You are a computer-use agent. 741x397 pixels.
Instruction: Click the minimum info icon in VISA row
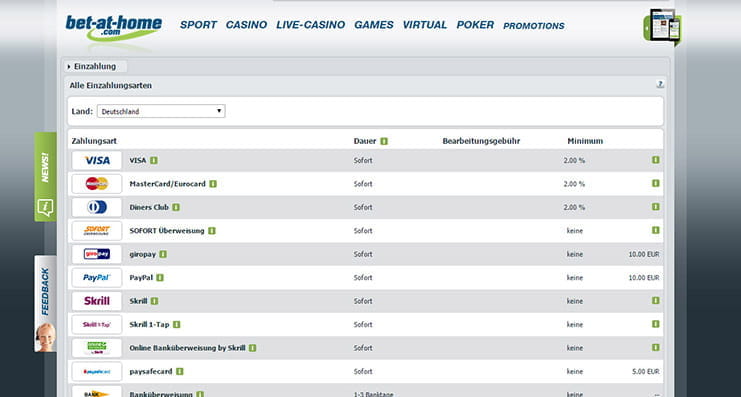(x=655, y=160)
